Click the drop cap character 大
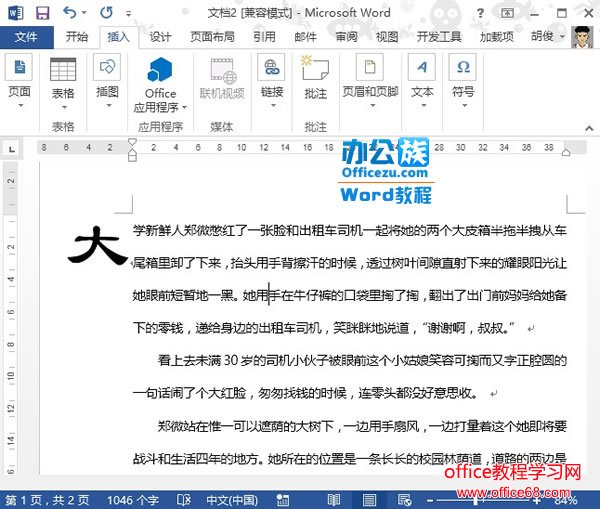600x509 pixels. 98,245
